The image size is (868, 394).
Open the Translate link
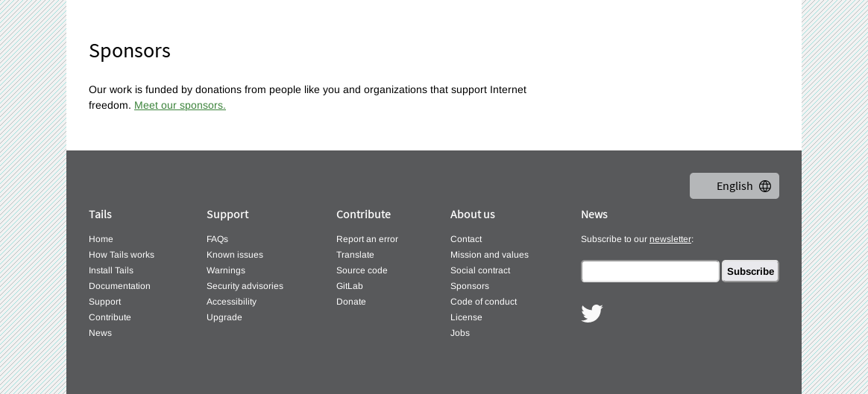(355, 255)
